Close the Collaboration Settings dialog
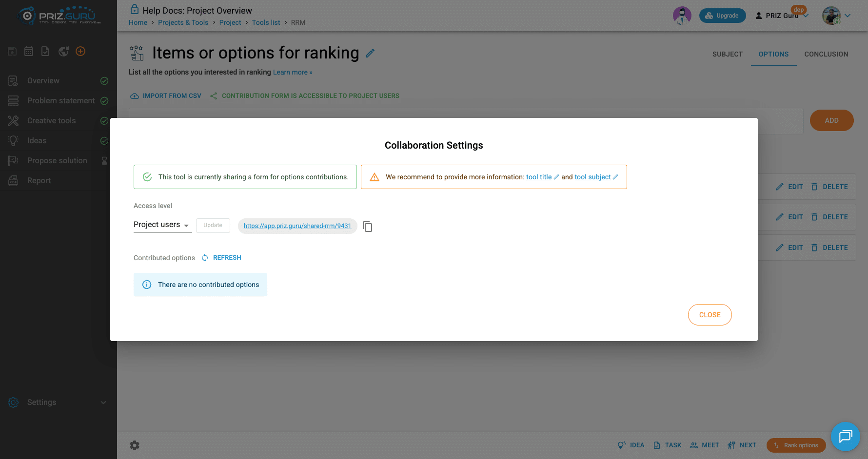This screenshot has width=868, height=459. click(710, 315)
